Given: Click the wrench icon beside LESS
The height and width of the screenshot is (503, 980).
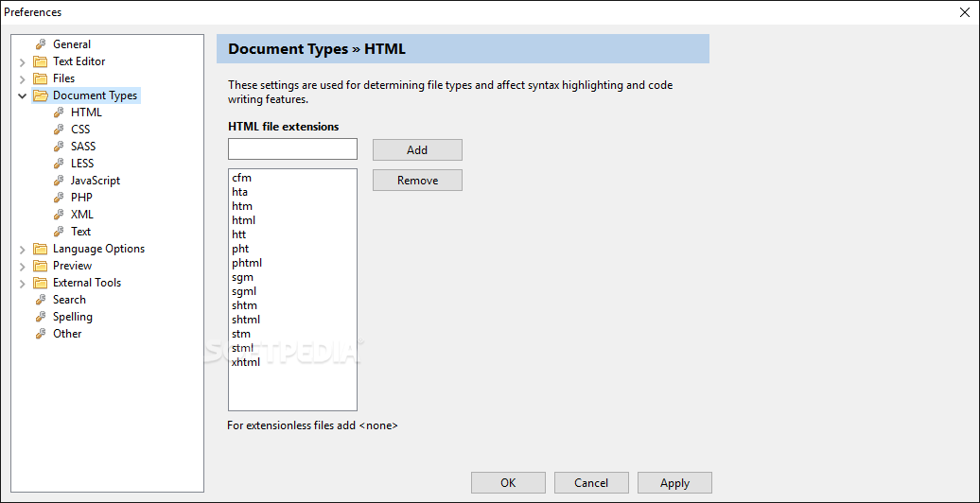Looking at the screenshot, I should pos(59,163).
